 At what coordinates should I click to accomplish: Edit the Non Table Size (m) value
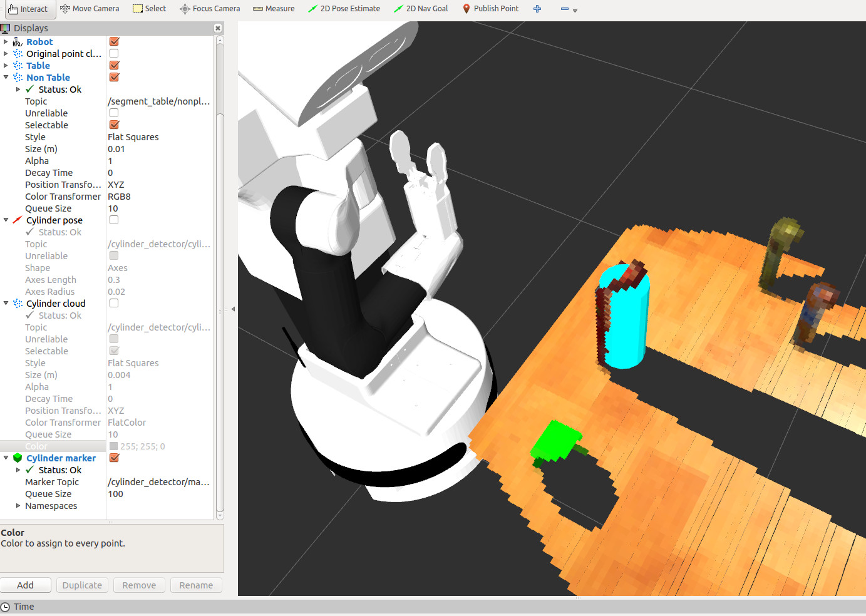tap(160, 149)
